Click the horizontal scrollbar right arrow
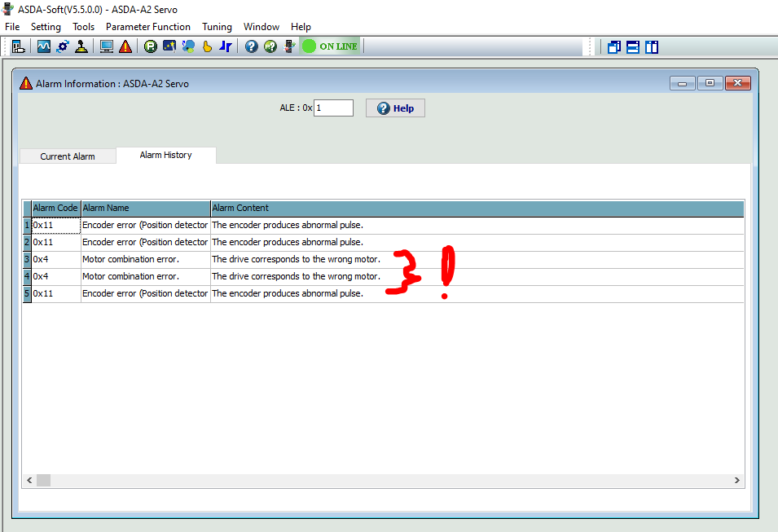 [x=737, y=481]
